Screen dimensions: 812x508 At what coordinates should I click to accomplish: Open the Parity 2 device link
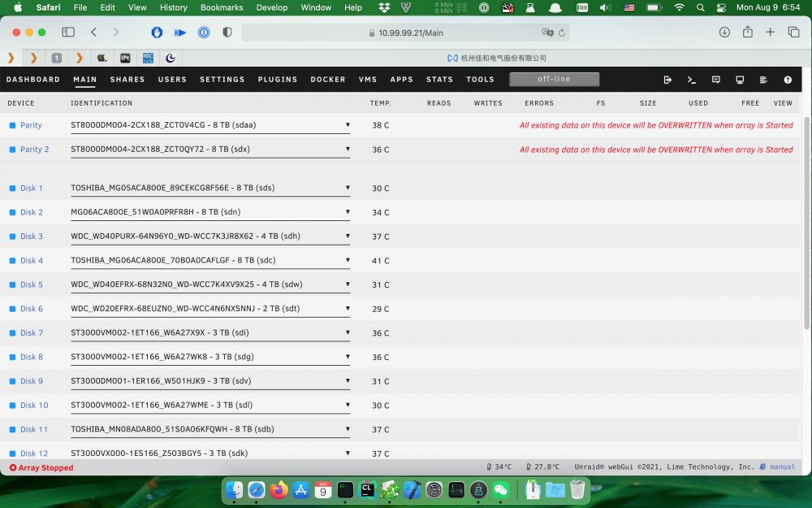(35, 150)
